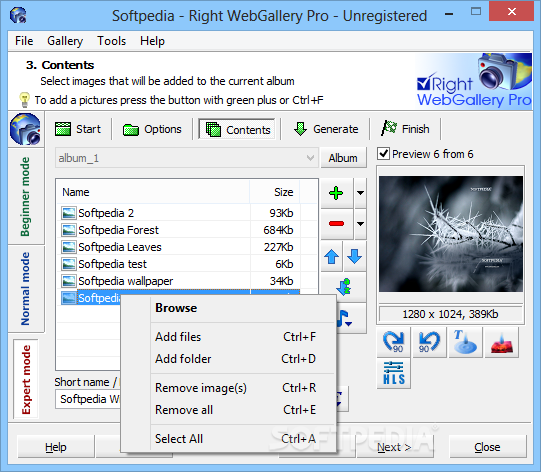This screenshot has width=541, height=472.
Task: Click the globe camera icon in sidebar
Action: point(26,129)
